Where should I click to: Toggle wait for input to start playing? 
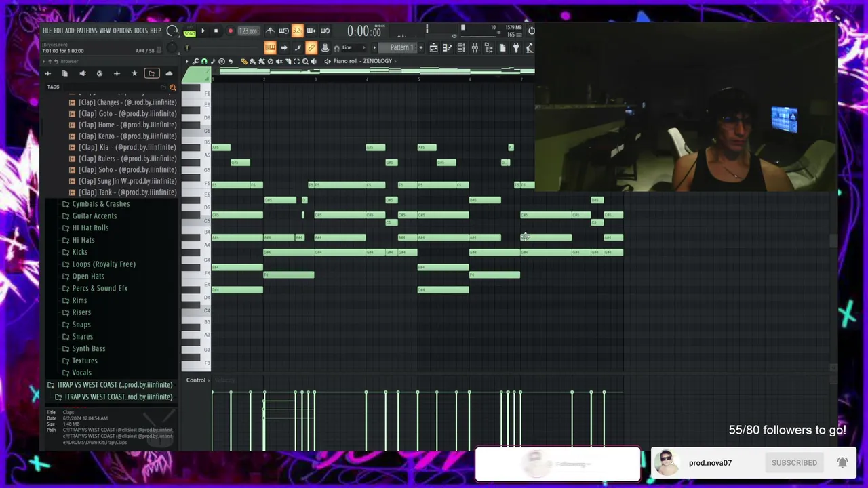pyautogui.click(x=283, y=30)
